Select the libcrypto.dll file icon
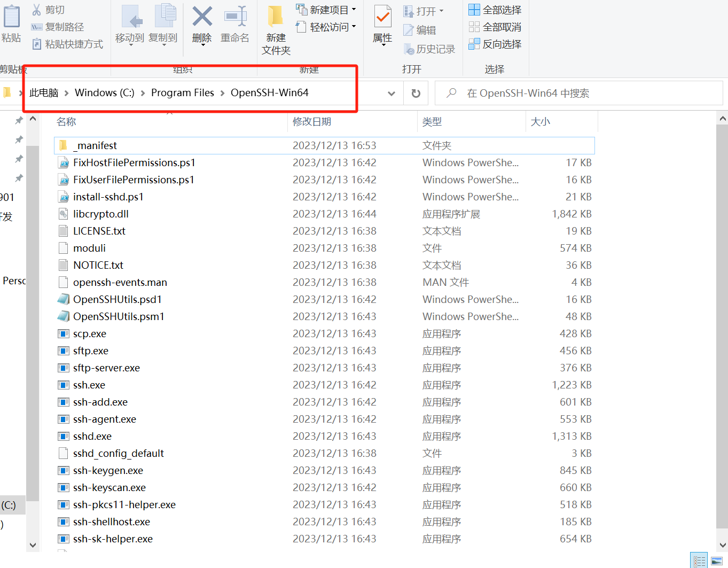 click(x=64, y=214)
